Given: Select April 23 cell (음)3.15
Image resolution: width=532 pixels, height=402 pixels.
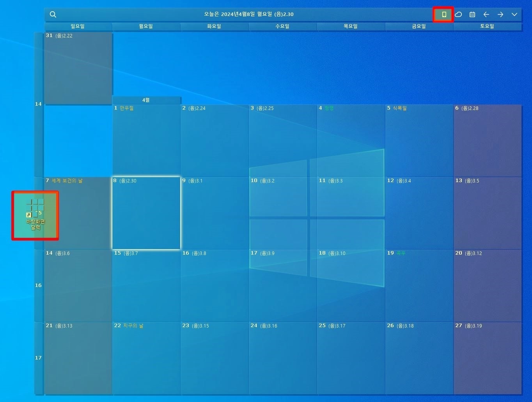Looking at the screenshot, I should point(215,358).
